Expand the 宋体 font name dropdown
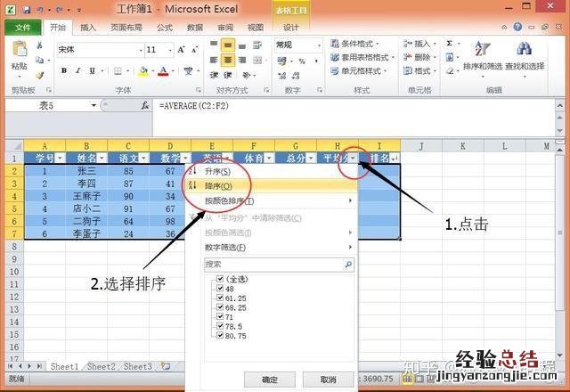570x392 pixels. click(x=141, y=50)
